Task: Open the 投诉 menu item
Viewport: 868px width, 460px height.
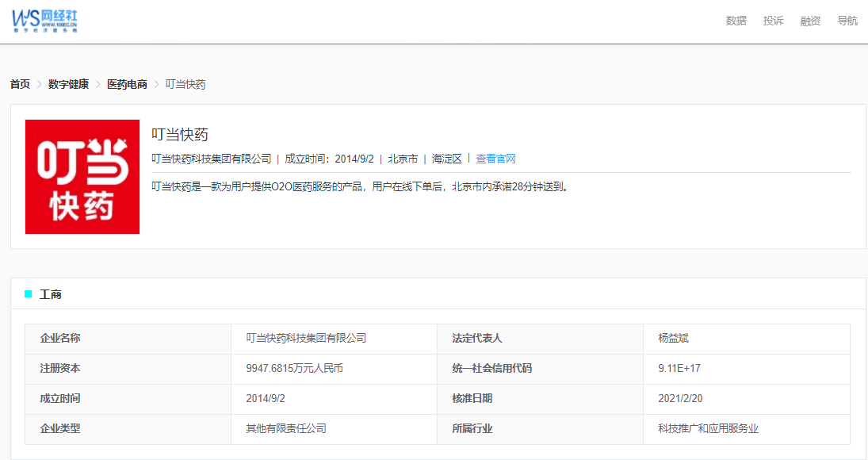Action: (773, 21)
